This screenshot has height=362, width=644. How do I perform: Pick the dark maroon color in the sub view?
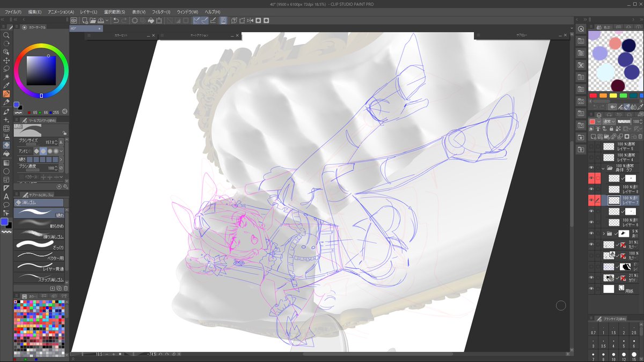click(x=618, y=85)
